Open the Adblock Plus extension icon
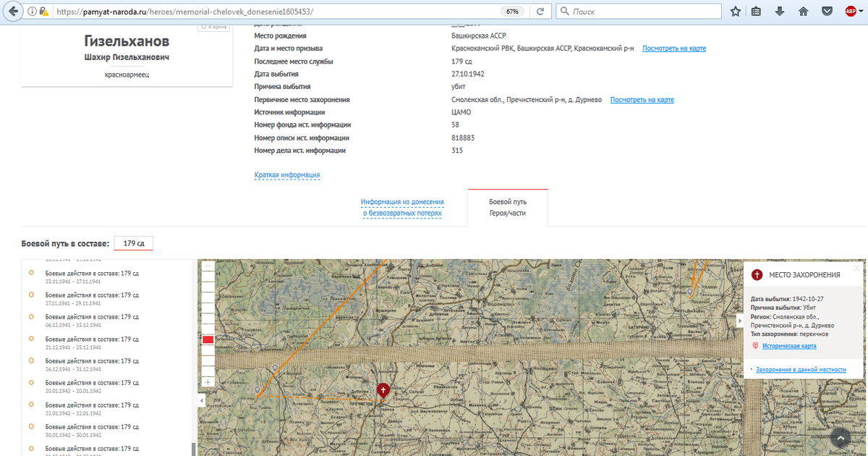 (851, 12)
